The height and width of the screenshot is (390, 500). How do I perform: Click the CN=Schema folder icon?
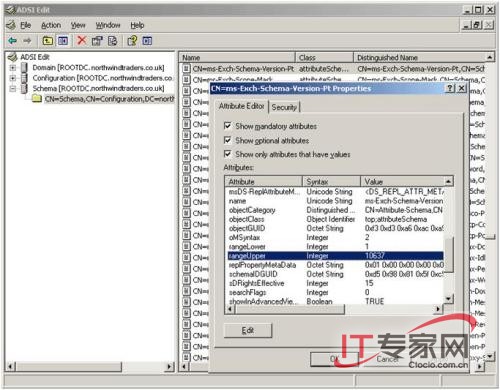(37, 99)
